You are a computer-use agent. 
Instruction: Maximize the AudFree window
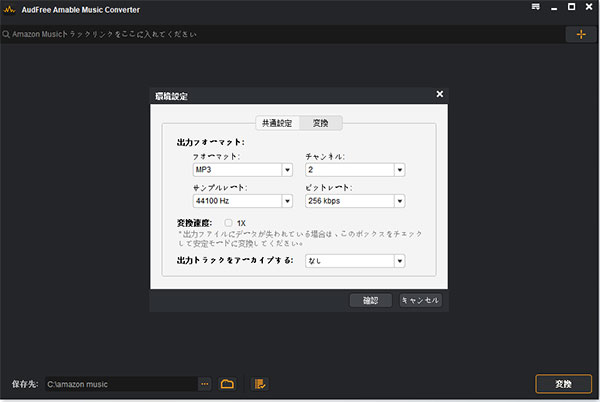click(x=571, y=7)
